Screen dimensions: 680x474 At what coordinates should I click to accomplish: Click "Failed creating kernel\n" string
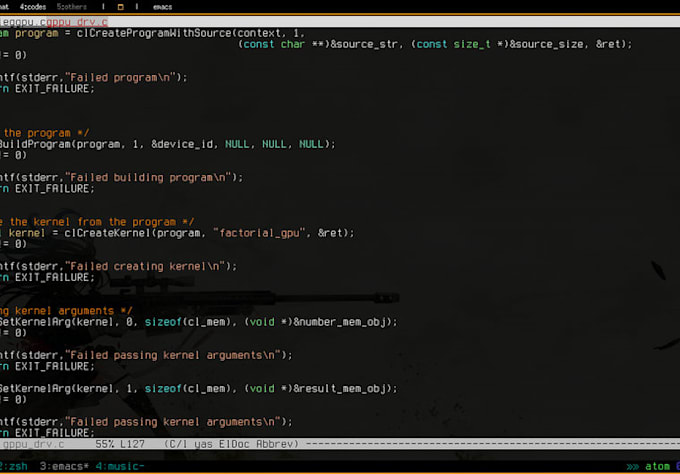[x=145, y=266]
